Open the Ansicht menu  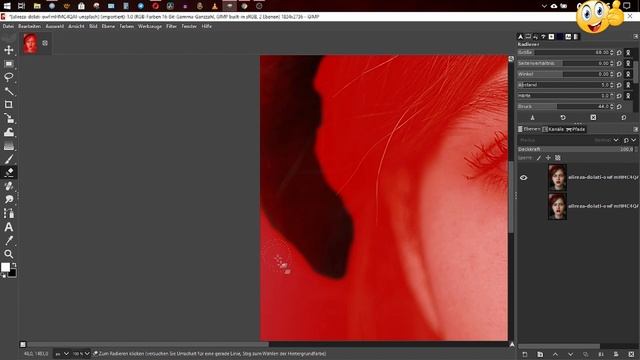point(76,26)
